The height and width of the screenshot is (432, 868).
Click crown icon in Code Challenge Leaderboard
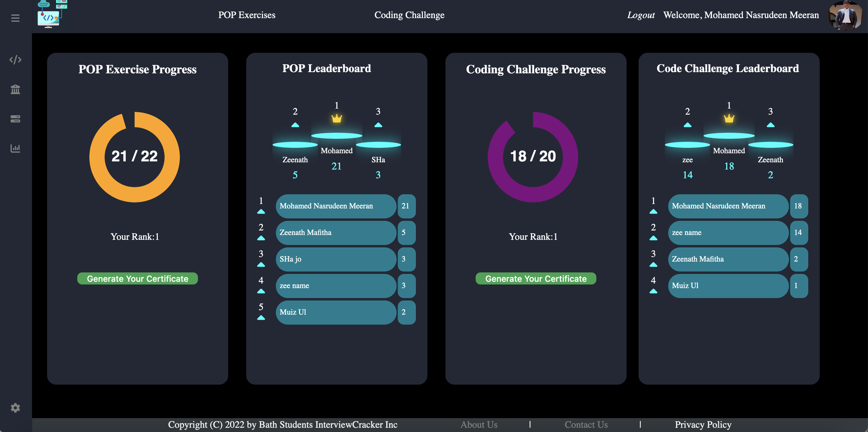point(729,119)
